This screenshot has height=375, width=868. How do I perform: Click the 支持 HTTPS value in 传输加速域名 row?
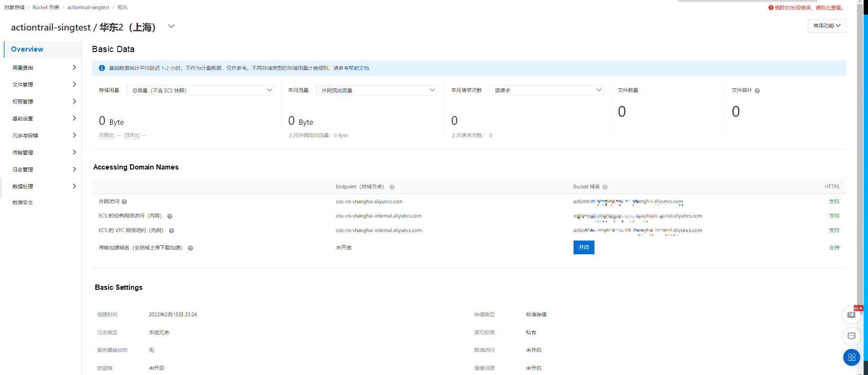pos(834,248)
